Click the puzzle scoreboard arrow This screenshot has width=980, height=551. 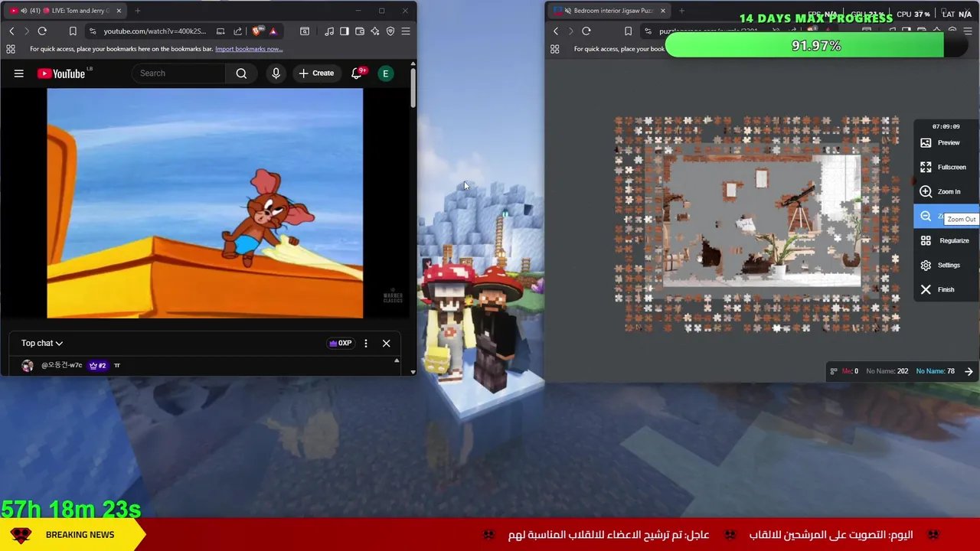click(x=969, y=371)
